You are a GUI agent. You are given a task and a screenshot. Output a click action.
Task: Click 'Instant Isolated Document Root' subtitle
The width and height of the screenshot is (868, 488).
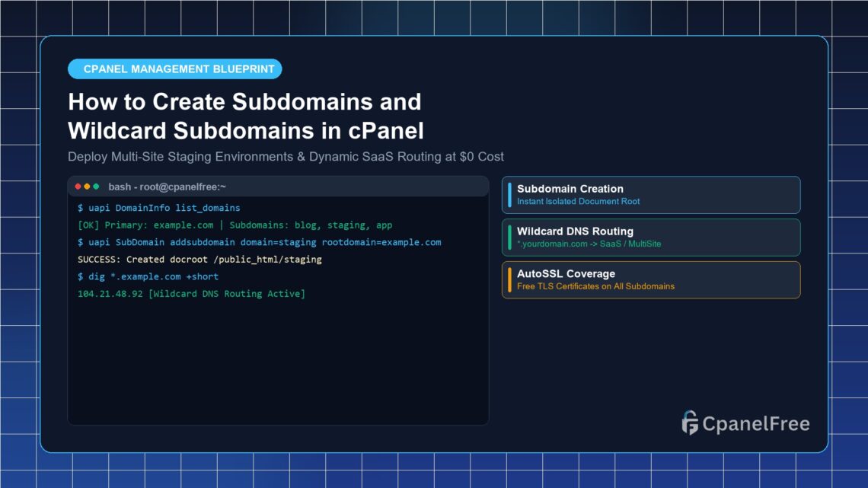pyautogui.click(x=578, y=202)
